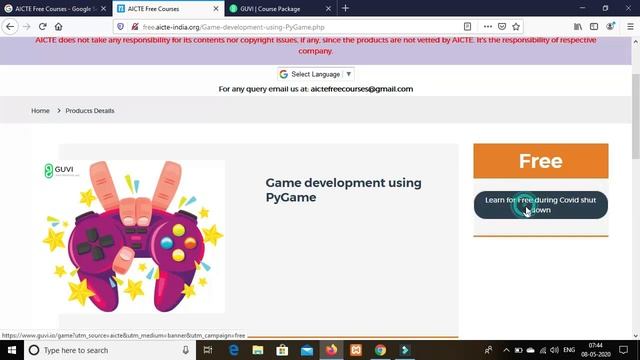Click Game development using PyGame title

pos(343,190)
